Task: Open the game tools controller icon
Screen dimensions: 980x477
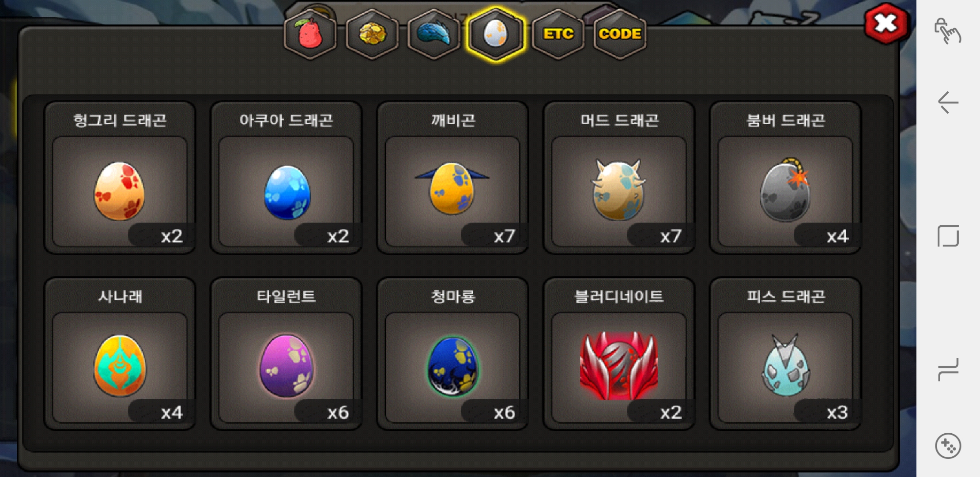Action: 948,446
